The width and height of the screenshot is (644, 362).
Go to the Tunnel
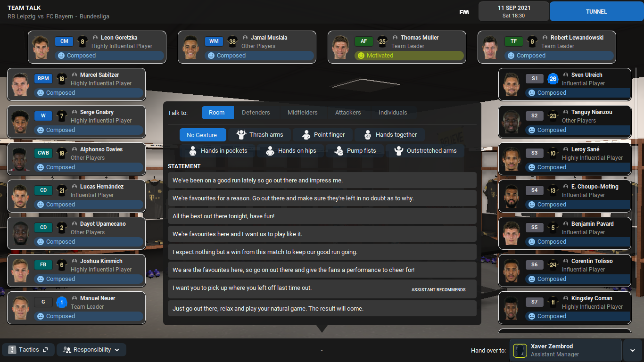(596, 11)
